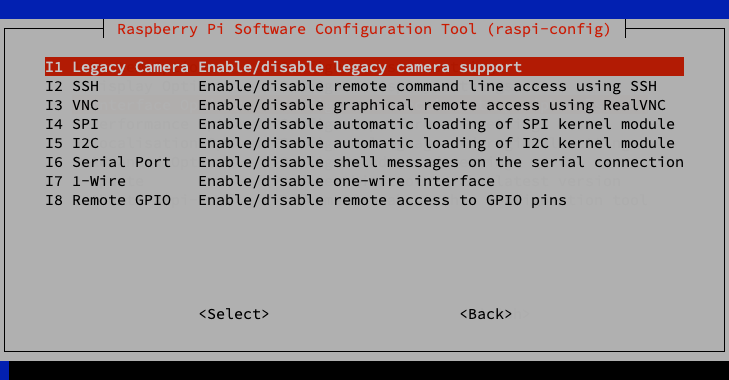Click the <Select> button
Viewport: 729px width, 380px height.
[234, 314]
